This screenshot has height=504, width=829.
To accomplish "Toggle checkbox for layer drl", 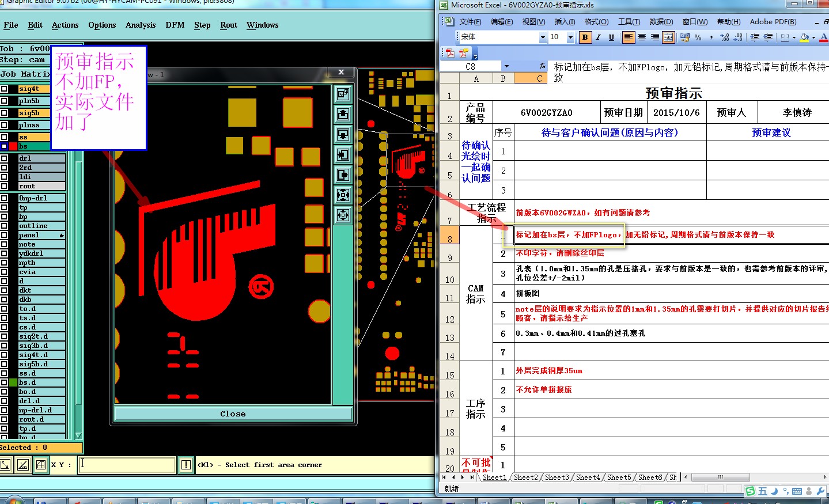I will (x=4, y=158).
